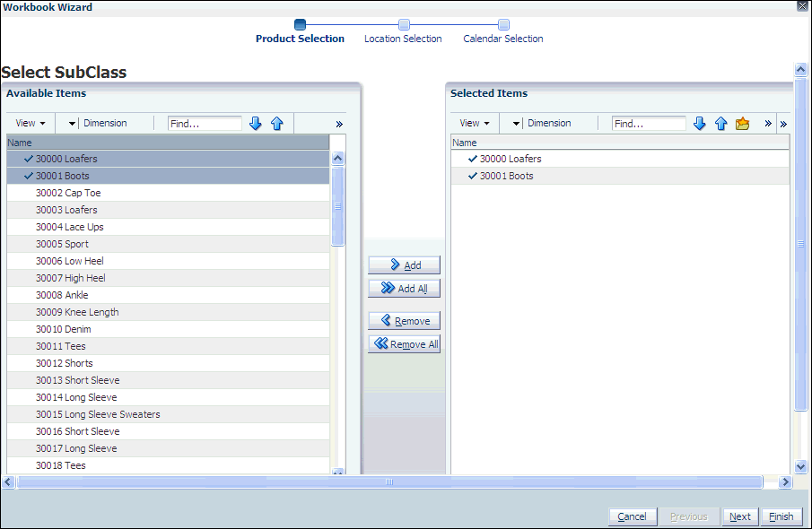Open View menu in Selected Items
This screenshot has width=812, height=529.
[x=475, y=123]
